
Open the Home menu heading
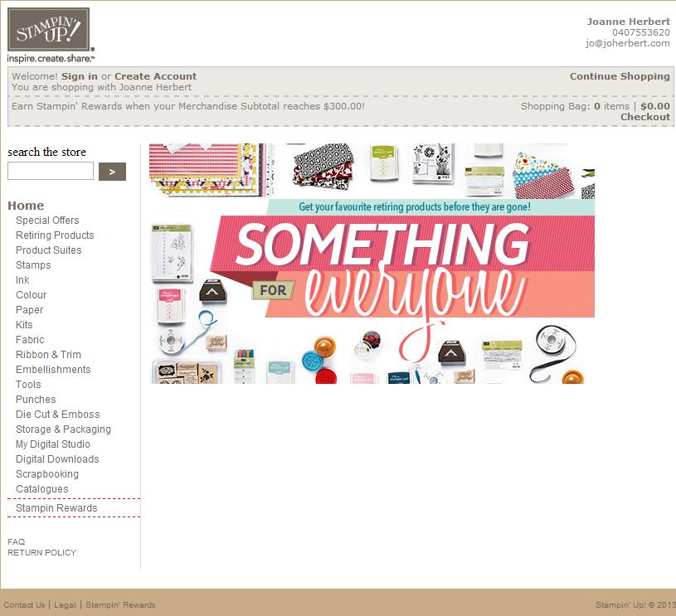tap(26, 206)
